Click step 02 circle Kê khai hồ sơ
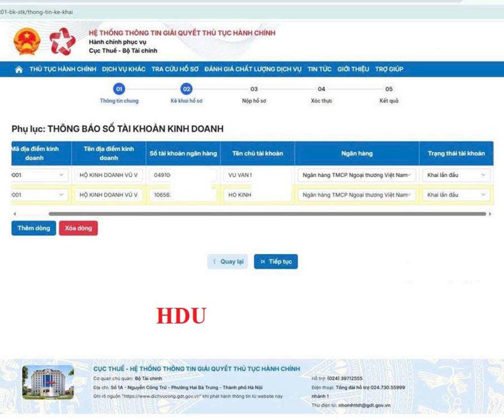504x420 pixels. click(x=187, y=89)
